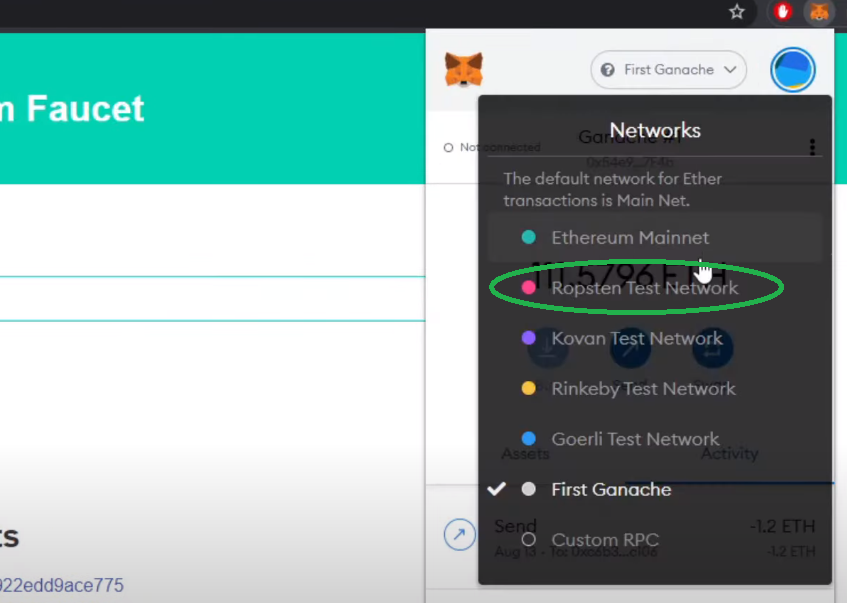847x603 pixels.
Task: Click the teal dot beside Ethereum Mainnet
Action: click(x=529, y=237)
